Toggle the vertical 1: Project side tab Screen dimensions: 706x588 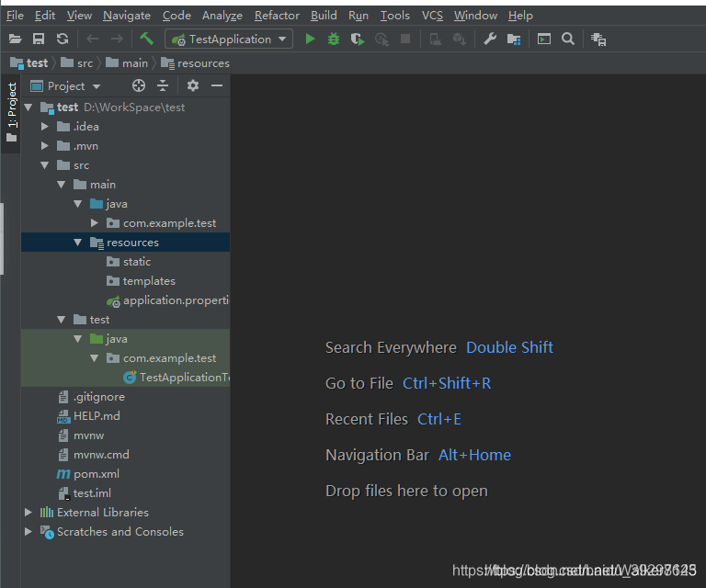pos(12,112)
